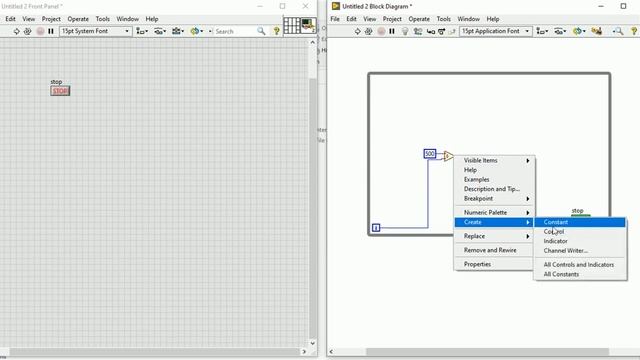Open Front Panel Help menu
Viewport: 640px width, 360px height.
tap(152, 19)
